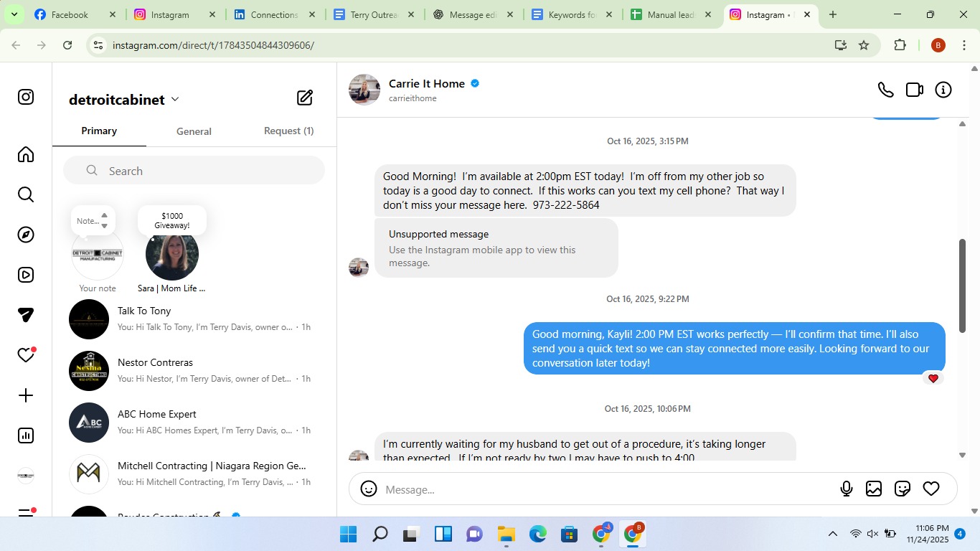Open the Talk To Tony conversation

click(194, 319)
